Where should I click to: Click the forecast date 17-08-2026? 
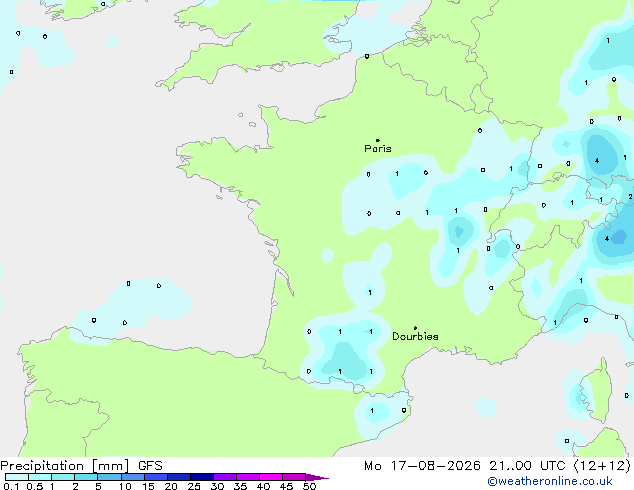436,466
